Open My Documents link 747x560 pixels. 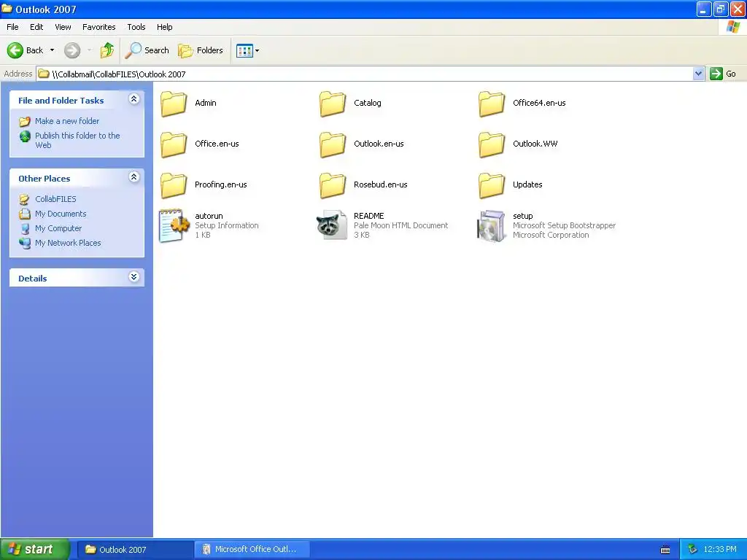[x=61, y=214]
